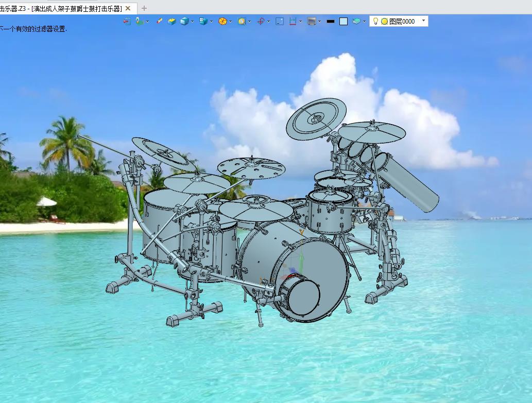This screenshot has width=532, height=403.
Task: Close the drum kit document tab
Action: tap(128, 8)
